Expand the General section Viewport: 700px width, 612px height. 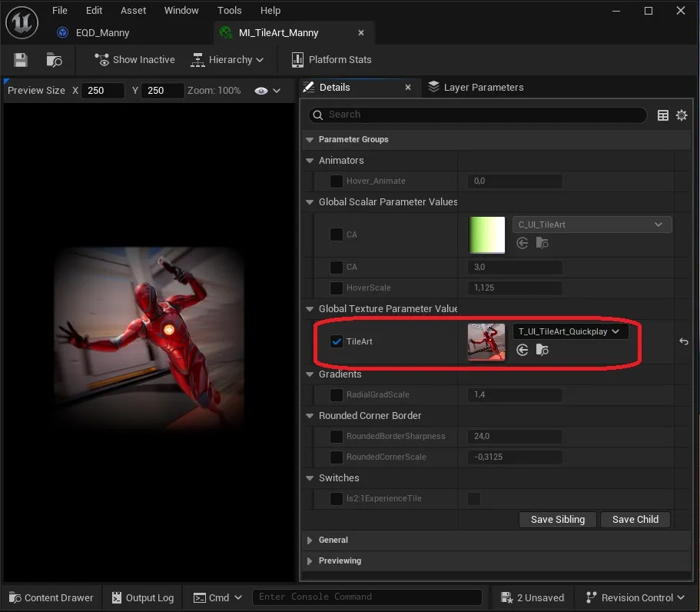tap(310, 540)
